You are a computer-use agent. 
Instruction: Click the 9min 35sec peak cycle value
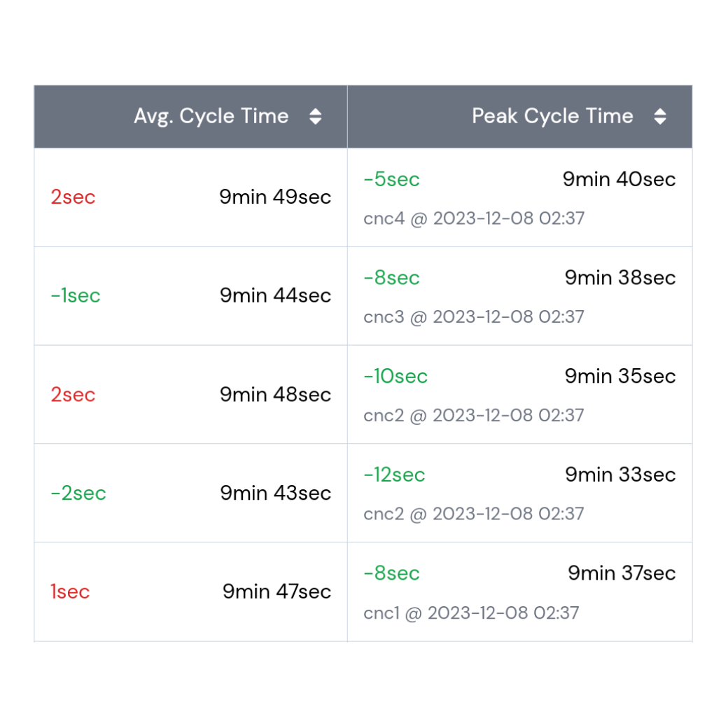tap(620, 377)
